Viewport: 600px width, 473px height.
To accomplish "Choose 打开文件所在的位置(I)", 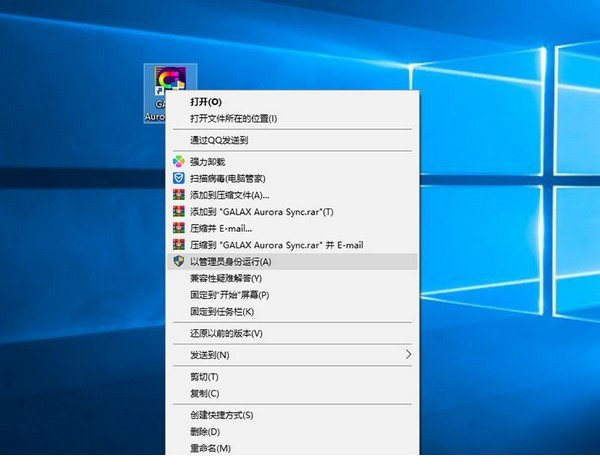I will (233, 118).
